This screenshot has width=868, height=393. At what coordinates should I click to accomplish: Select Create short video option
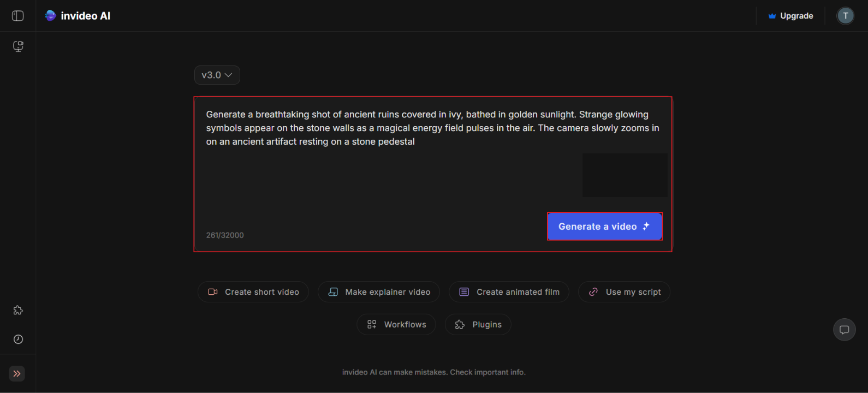tap(253, 292)
